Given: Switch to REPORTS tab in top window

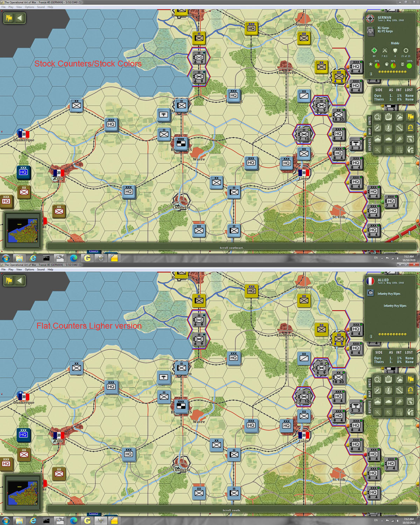Looking at the screenshot, I should coord(370,145).
